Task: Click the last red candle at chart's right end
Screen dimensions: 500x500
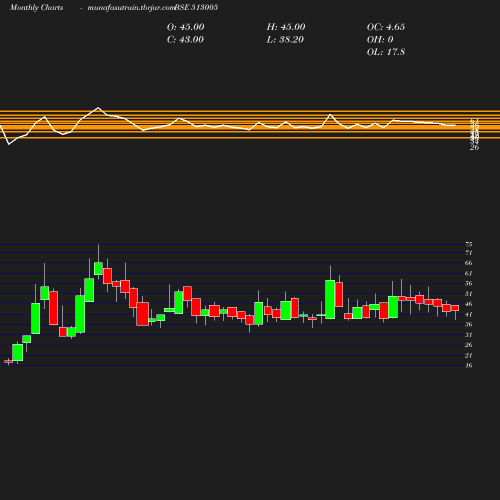Action: (455, 308)
